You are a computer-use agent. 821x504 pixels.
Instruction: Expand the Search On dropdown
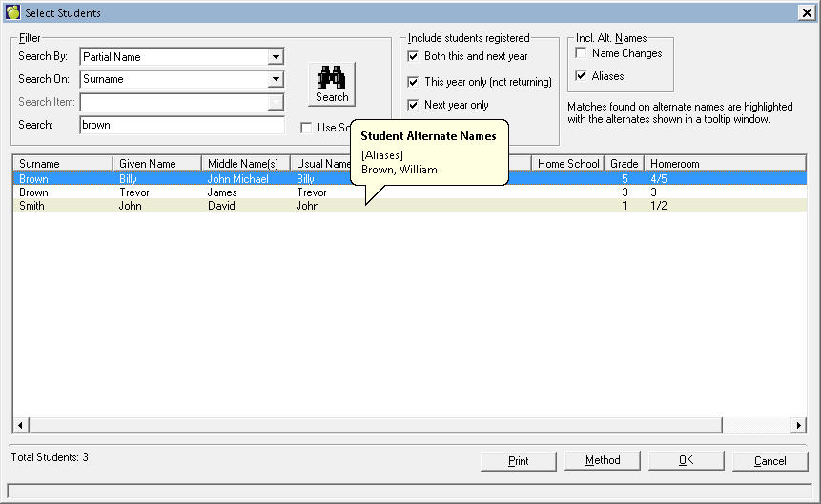(x=276, y=80)
